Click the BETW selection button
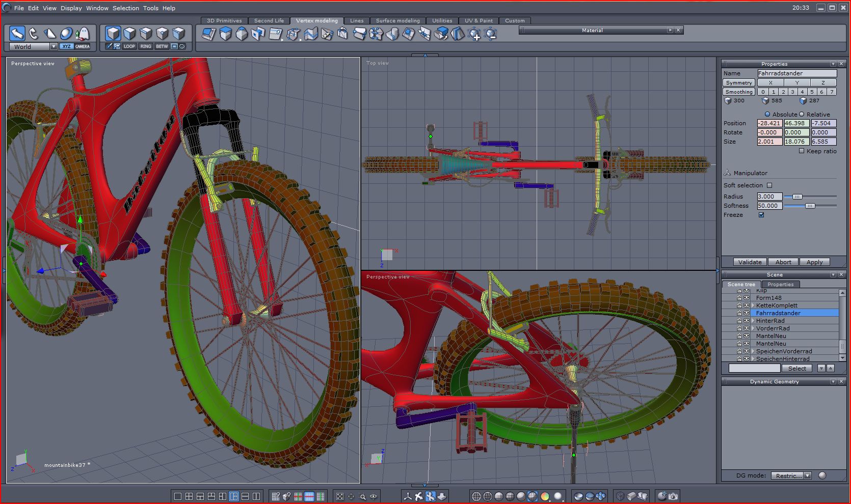The width and height of the screenshot is (851, 504). (x=162, y=46)
